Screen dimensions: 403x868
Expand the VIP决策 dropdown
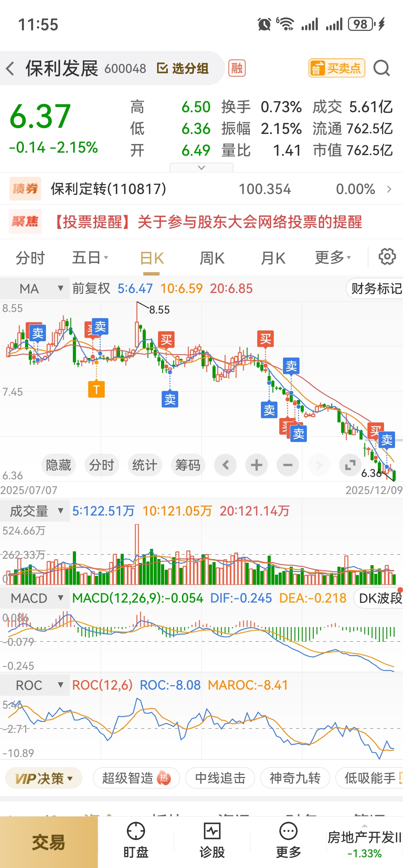pyautogui.click(x=44, y=778)
